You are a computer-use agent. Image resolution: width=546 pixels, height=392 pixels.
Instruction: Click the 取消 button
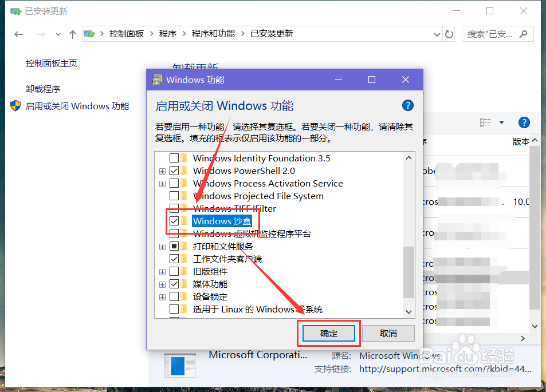pos(388,333)
